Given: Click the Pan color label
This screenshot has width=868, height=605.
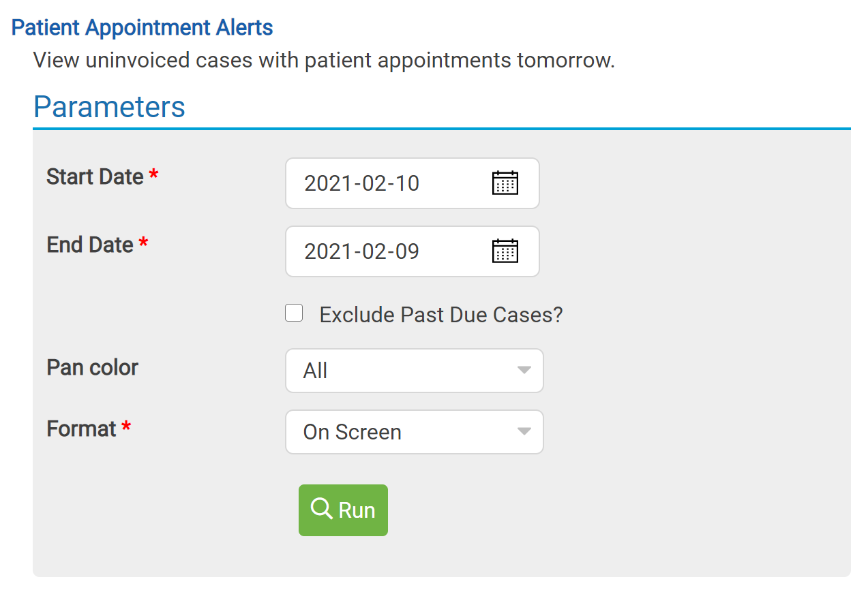Looking at the screenshot, I should tap(92, 368).
